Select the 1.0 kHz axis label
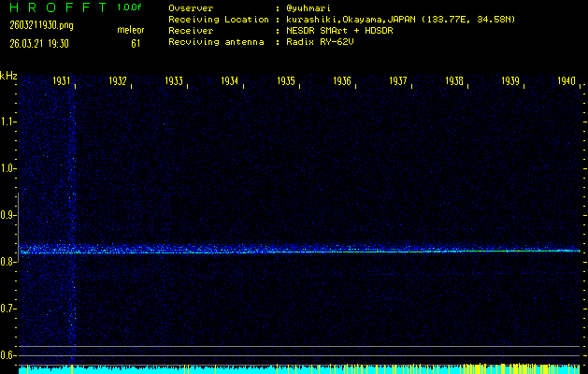The height and width of the screenshot is (374, 588). coord(8,168)
